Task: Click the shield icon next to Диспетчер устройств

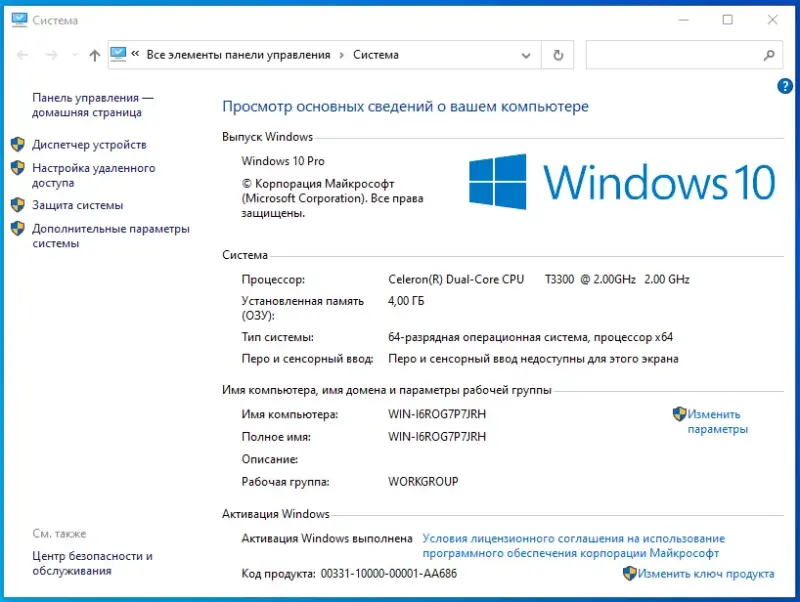Action: [x=18, y=144]
